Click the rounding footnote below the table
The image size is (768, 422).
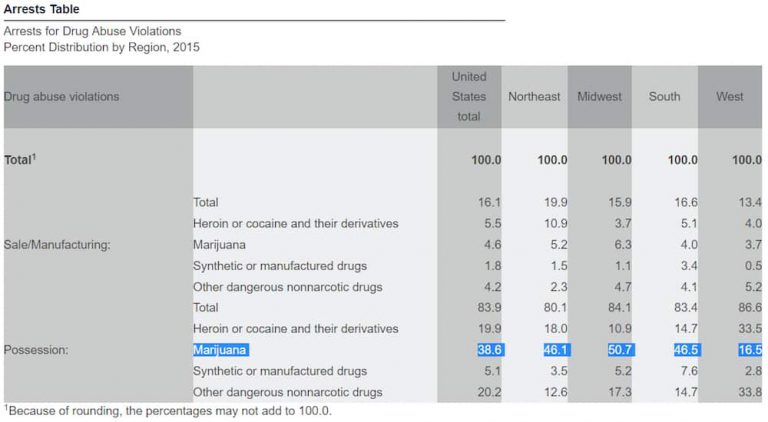(x=168, y=411)
